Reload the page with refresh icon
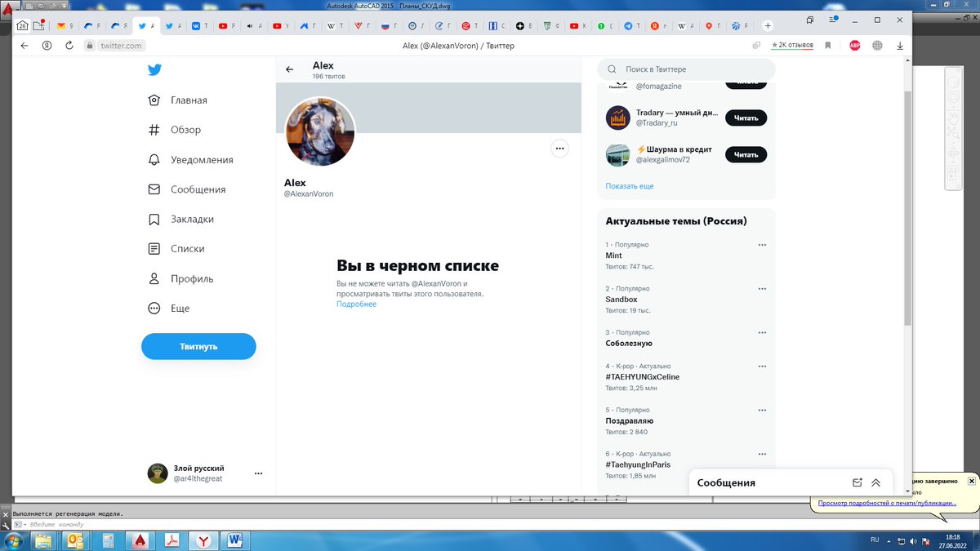 pyautogui.click(x=69, y=46)
